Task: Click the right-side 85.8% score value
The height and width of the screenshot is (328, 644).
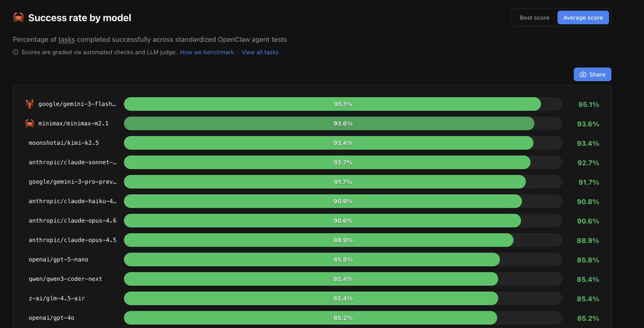Action: click(588, 260)
